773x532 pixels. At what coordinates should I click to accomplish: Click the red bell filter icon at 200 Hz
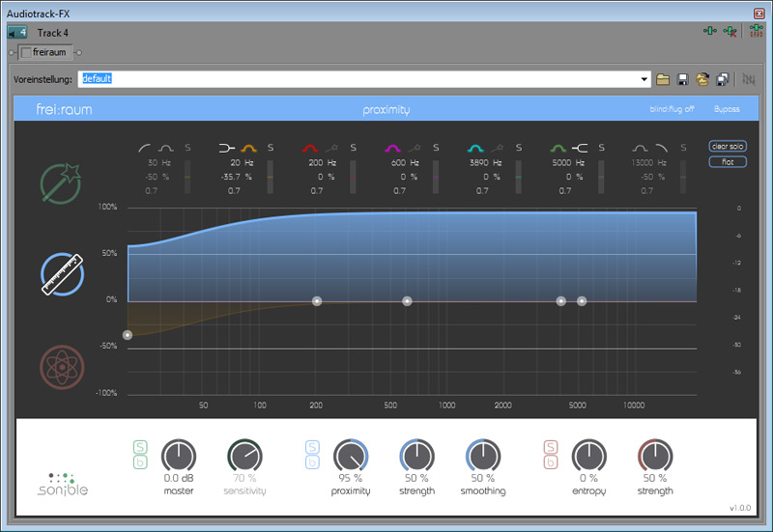(x=311, y=148)
